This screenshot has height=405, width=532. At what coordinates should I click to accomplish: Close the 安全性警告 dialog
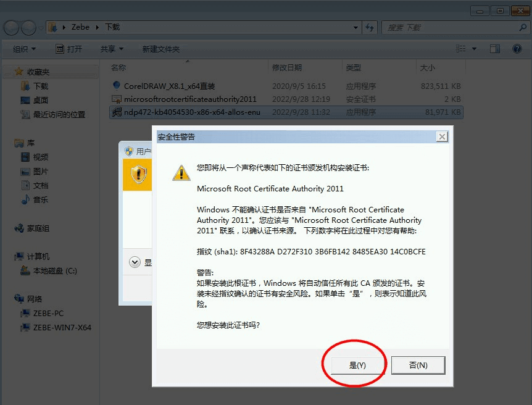pos(441,136)
